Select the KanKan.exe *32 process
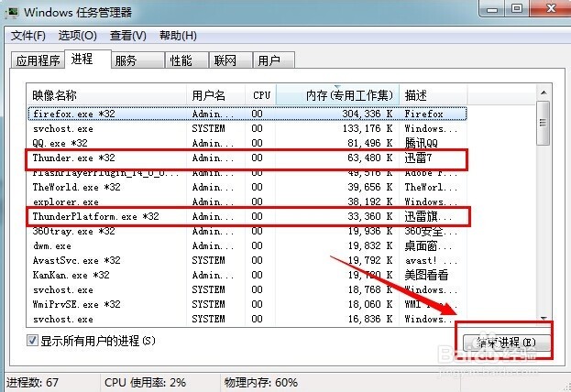 pos(247,275)
